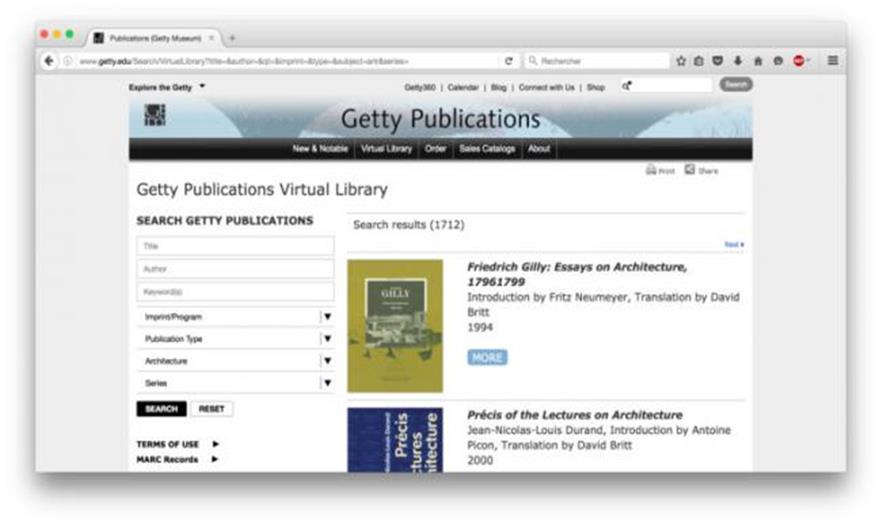The width and height of the screenshot is (882, 526).
Task: Expand the Series dropdown
Action: click(326, 383)
